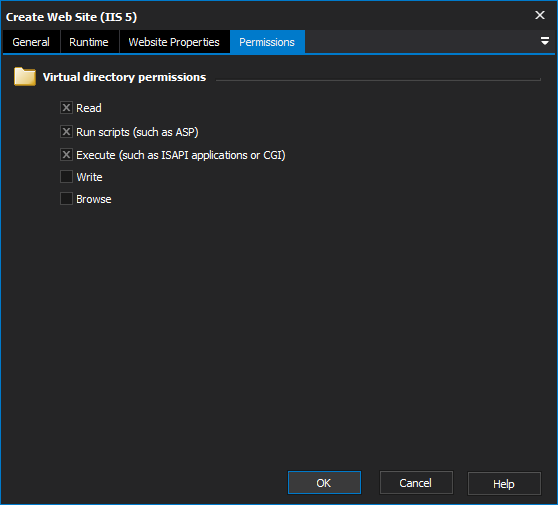Image resolution: width=558 pixels, height=505 pixels.
Task: Switch to the General tab
Action: click(31, 42)
